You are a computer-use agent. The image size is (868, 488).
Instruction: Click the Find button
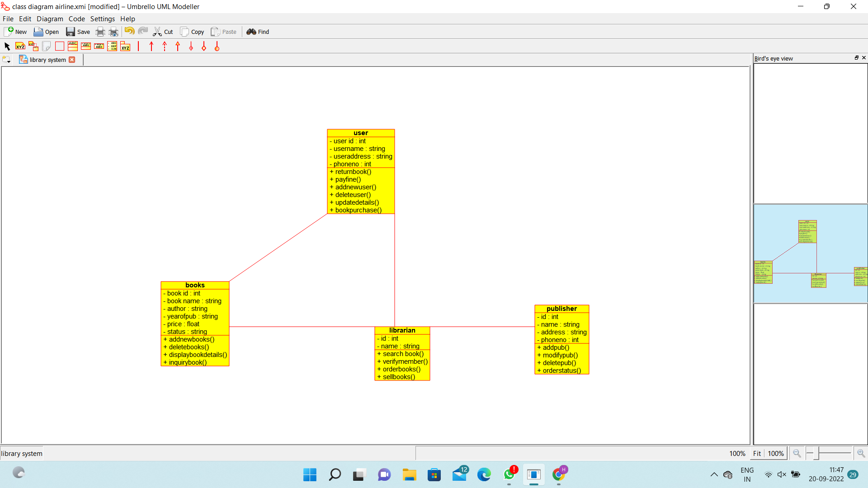(x=258, y=32)
